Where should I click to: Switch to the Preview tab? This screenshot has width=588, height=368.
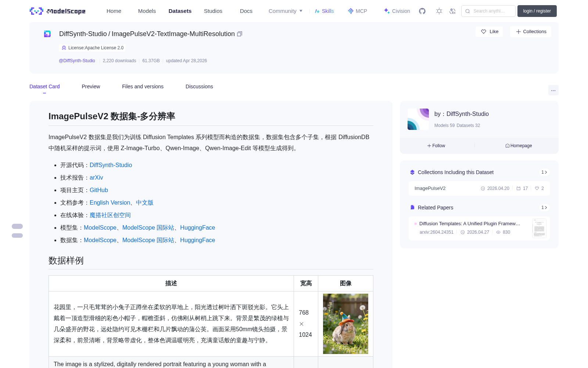coord(91,86)
